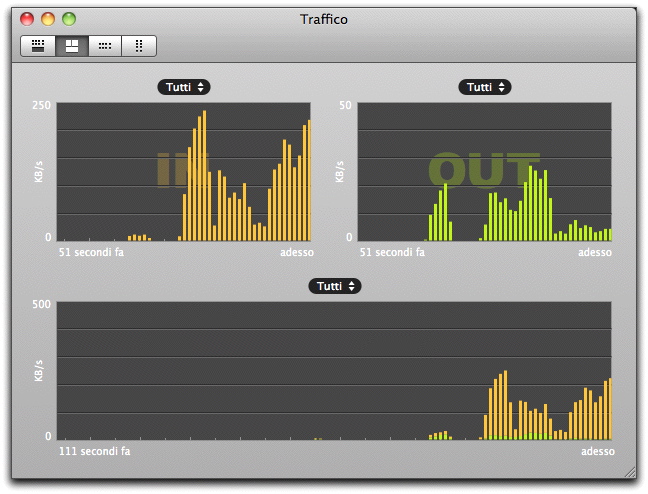
Task: Click the 250 scale value on IN graph
Action: (x=41, y=105)
